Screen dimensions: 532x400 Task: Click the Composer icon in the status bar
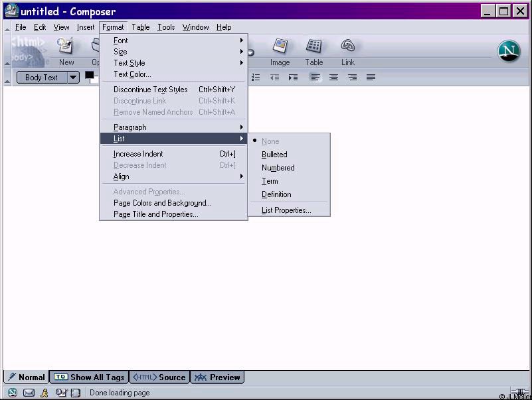(x=60, y=393)
